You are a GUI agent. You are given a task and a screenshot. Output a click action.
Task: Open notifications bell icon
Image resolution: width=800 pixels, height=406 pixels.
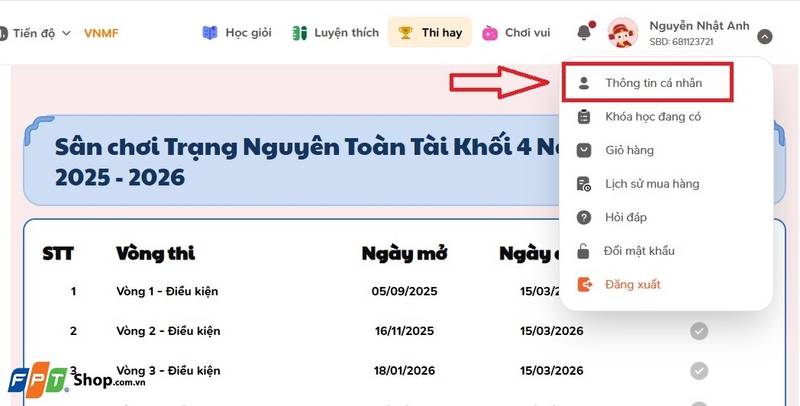point(585,32)
